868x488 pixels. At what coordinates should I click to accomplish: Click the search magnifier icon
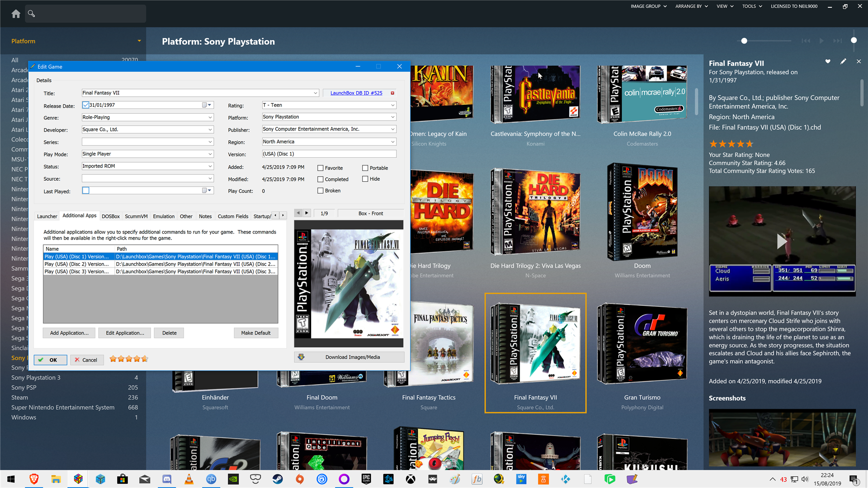[31, 14]
